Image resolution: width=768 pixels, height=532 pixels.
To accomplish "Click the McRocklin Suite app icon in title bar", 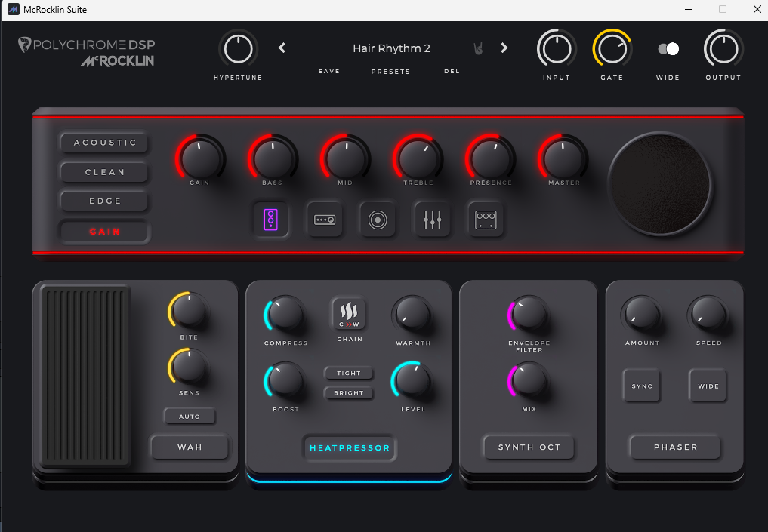I will click(13, 10).
